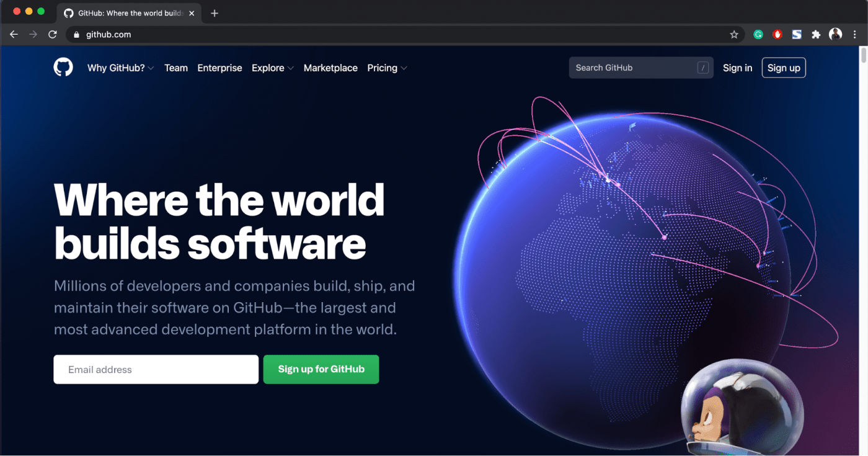Open the blue S extension icon
The height and width of the screenshot is (456, 868).
click(x=797, y=35)
